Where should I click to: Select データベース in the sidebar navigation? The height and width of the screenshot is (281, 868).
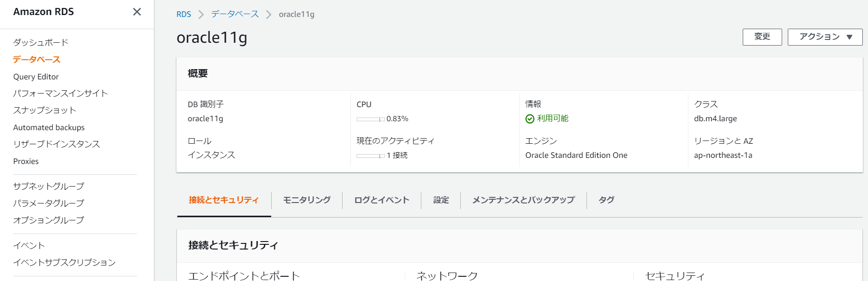37,60
